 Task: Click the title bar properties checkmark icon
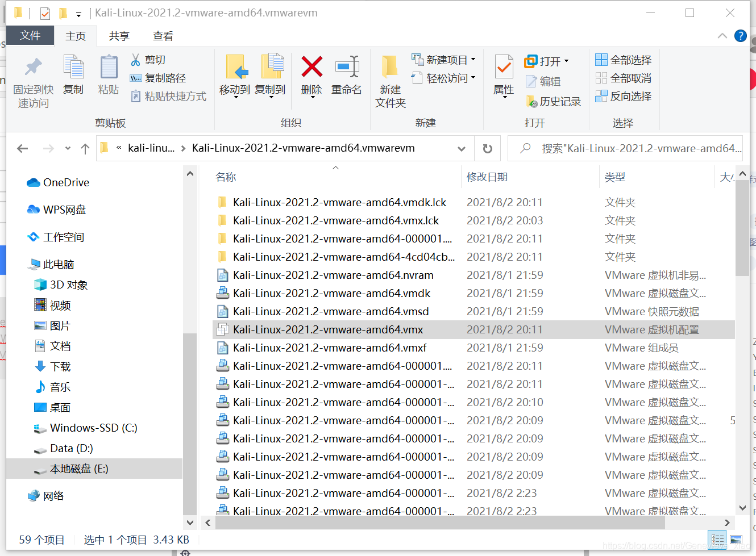45,13
